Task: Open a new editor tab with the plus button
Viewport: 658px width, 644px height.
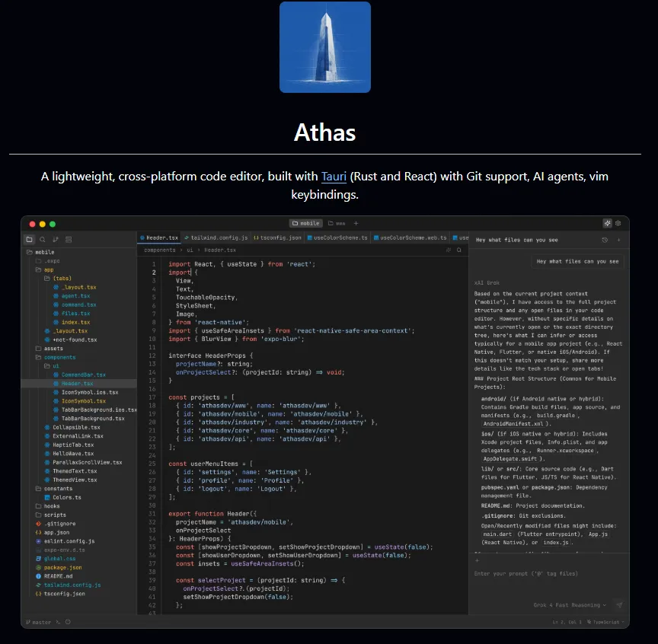Action: coord(356,223)
